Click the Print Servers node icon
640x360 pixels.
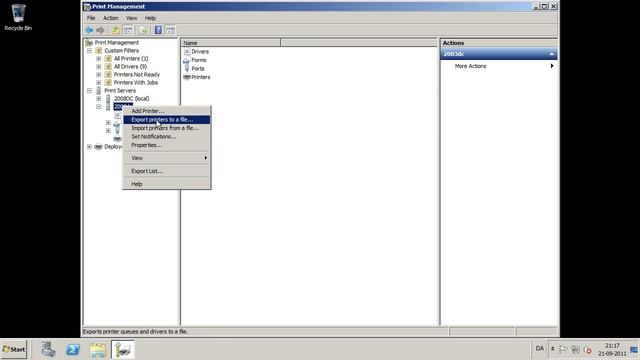click(x=99, y=91)
